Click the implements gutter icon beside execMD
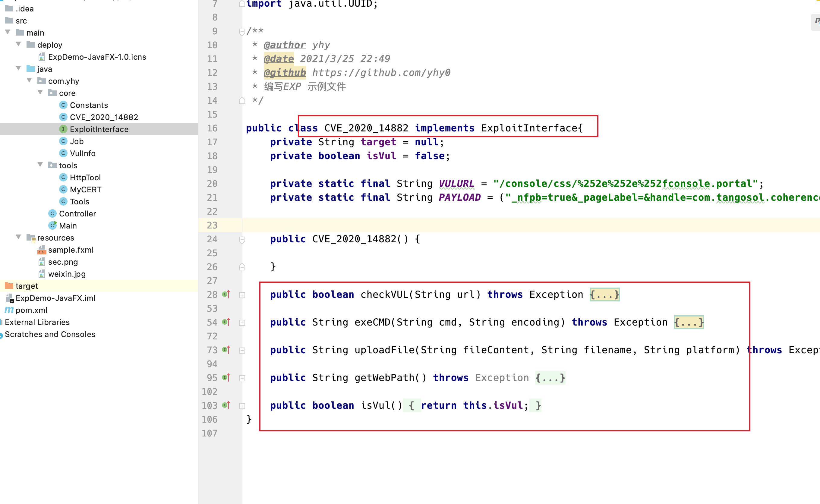 226,322
